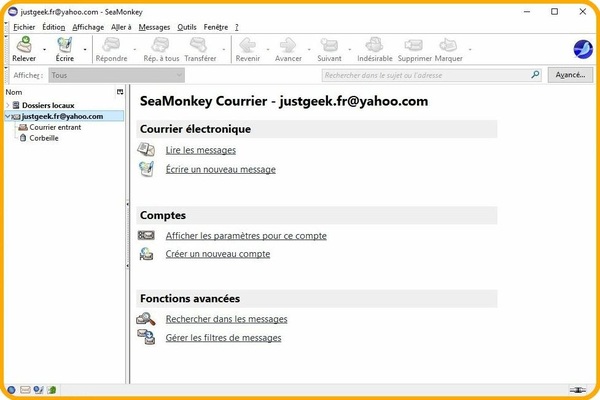The image size is (600, 400).
Task: Click the Suivant next message icon
Action: pos(329,45)
